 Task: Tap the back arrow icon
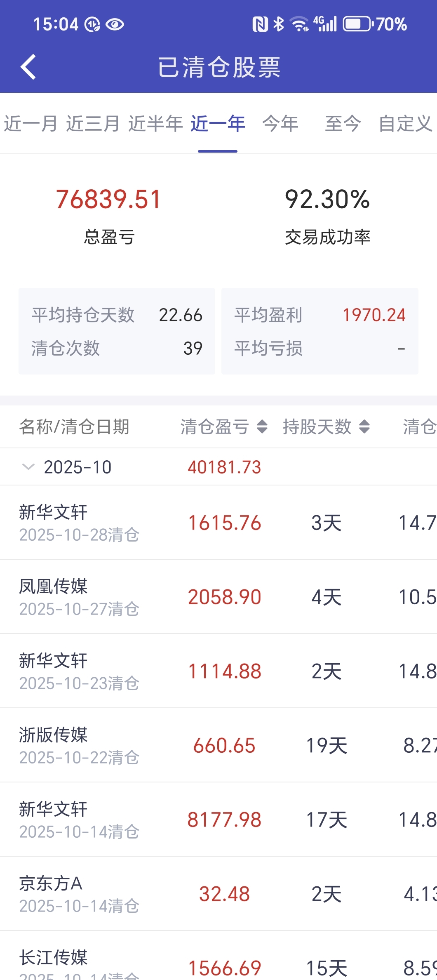(28, 67)
